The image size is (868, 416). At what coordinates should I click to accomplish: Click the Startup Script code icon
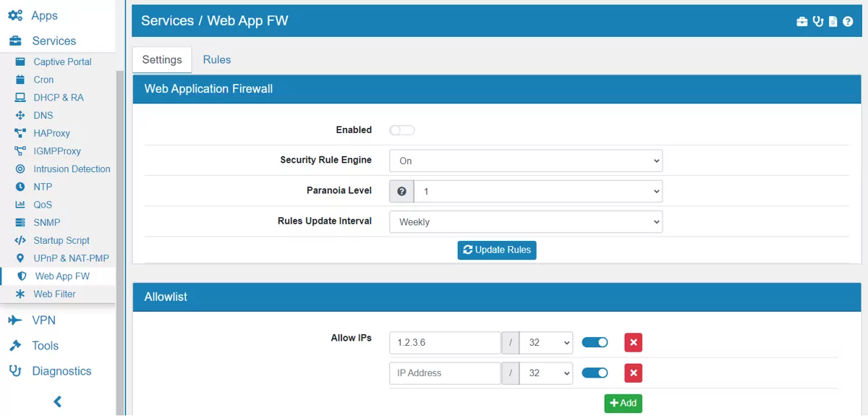pos(20,240)
